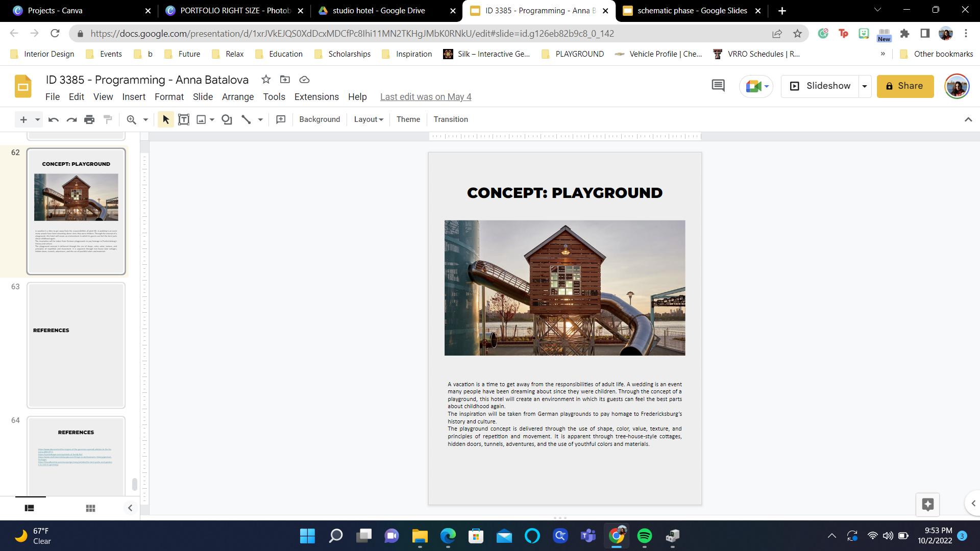Viewport: 980px width, 551px height.
Task: Open the Arrange menu
Action: [237, 97]
